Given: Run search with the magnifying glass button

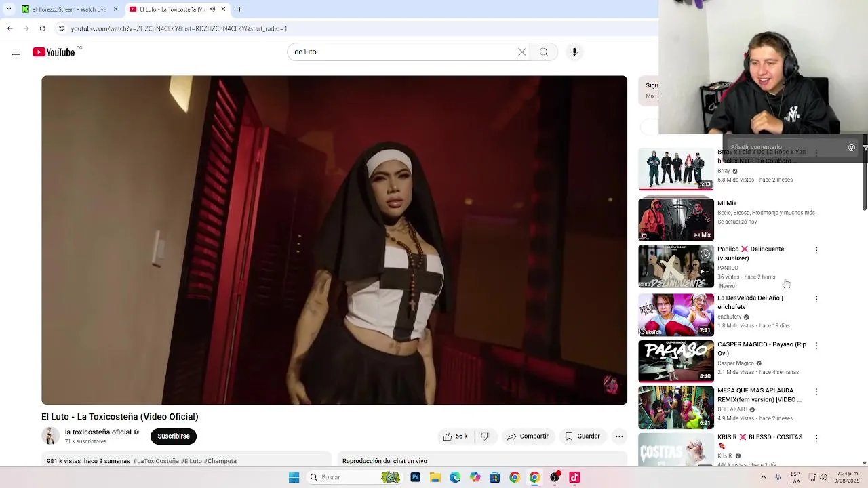Looking at the screenshot, I should coord(544,52).
